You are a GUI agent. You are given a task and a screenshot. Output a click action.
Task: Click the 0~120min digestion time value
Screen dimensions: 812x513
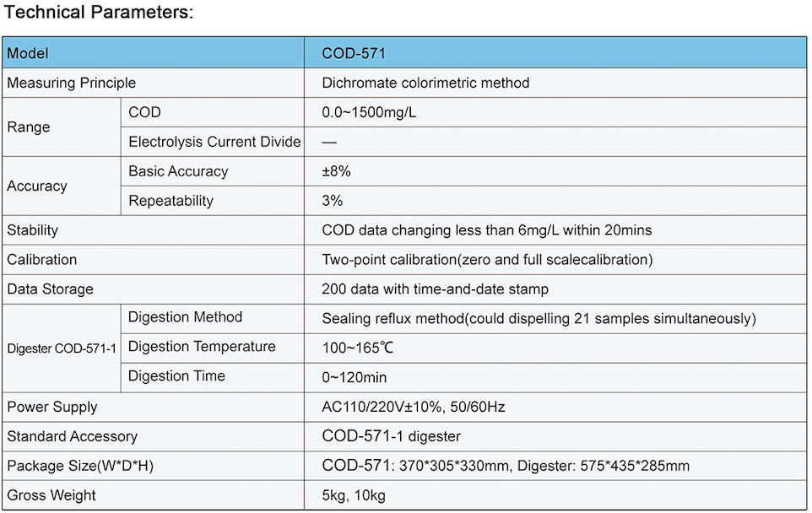tap(355, 377)
